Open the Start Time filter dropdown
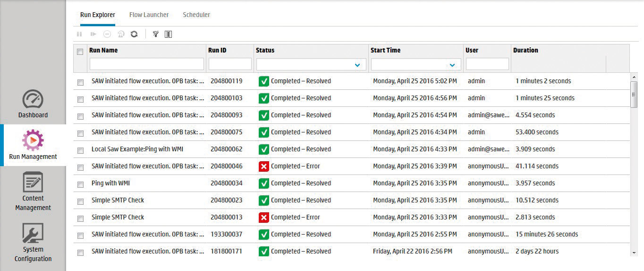The image size is (644, 271). click(x=452, y=64)
